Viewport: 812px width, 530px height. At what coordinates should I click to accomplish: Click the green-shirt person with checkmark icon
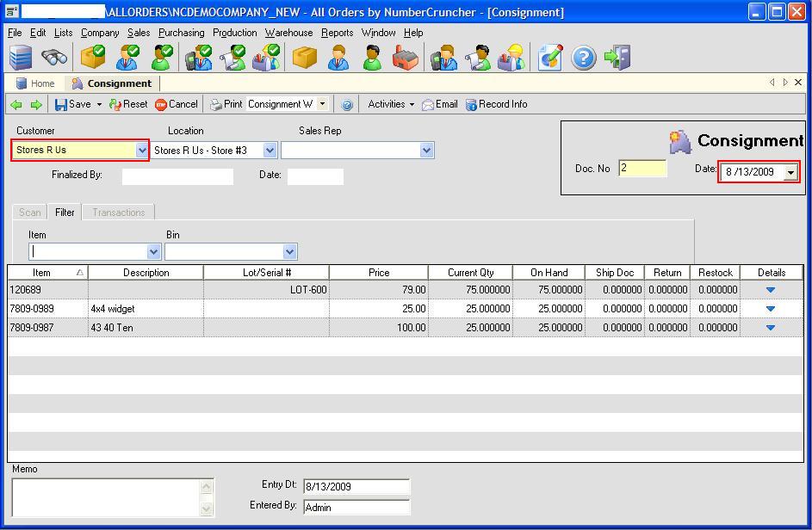click(162, 57)
